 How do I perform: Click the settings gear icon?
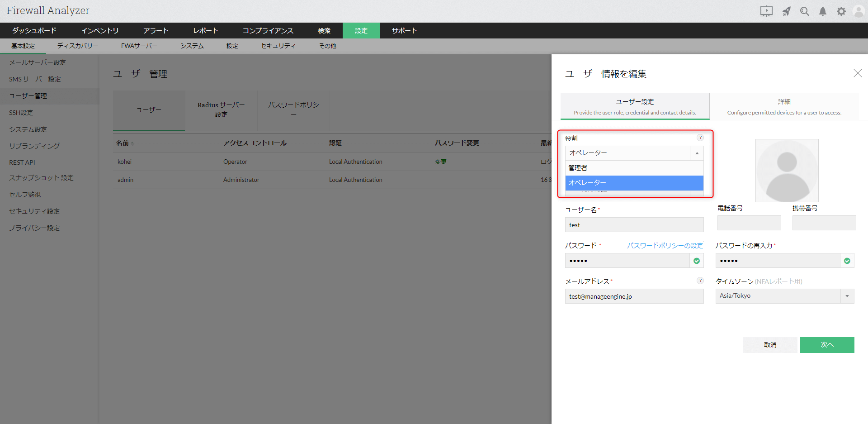(841, 11)
